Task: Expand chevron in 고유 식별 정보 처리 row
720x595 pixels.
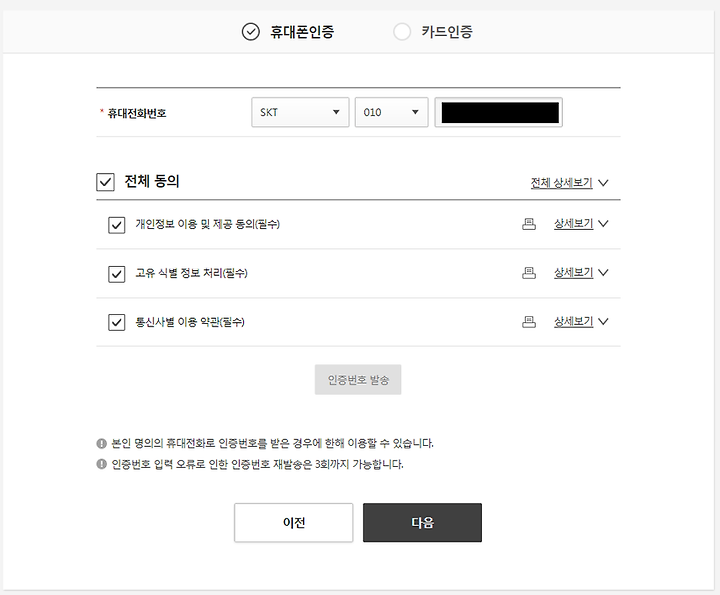Action: pyautogui.click(x=603, y=273)
